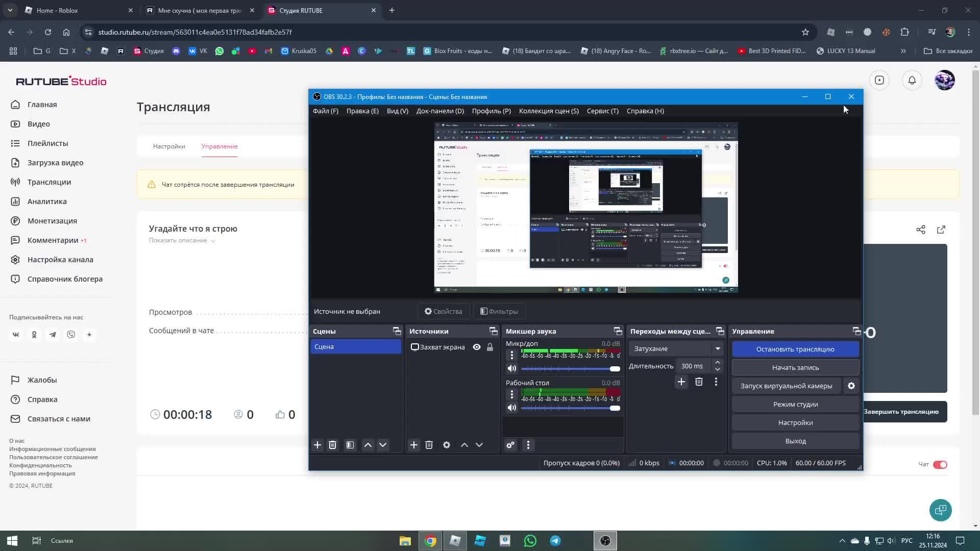The width and height of the screenshot is (980, 551).
Task: Click Остановить трансляцию button
Action: click(795, 349)
